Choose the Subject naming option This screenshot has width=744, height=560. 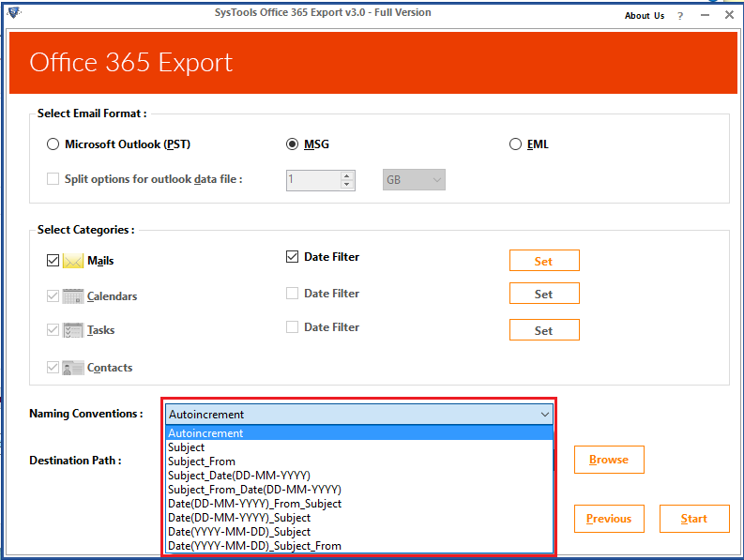click(x=360, y=447)
